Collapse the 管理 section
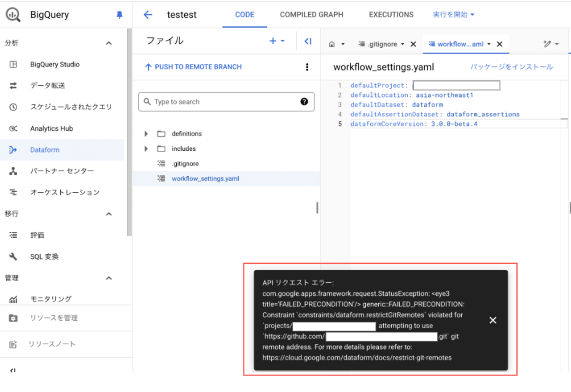The height and width of the screenshot is (392, 571). point(109,278)
